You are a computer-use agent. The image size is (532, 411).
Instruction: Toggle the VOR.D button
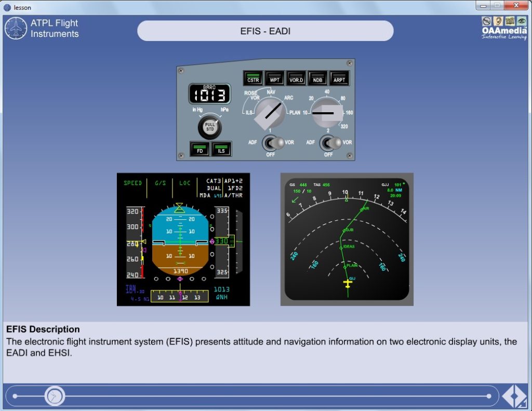[x=296, y=78]
